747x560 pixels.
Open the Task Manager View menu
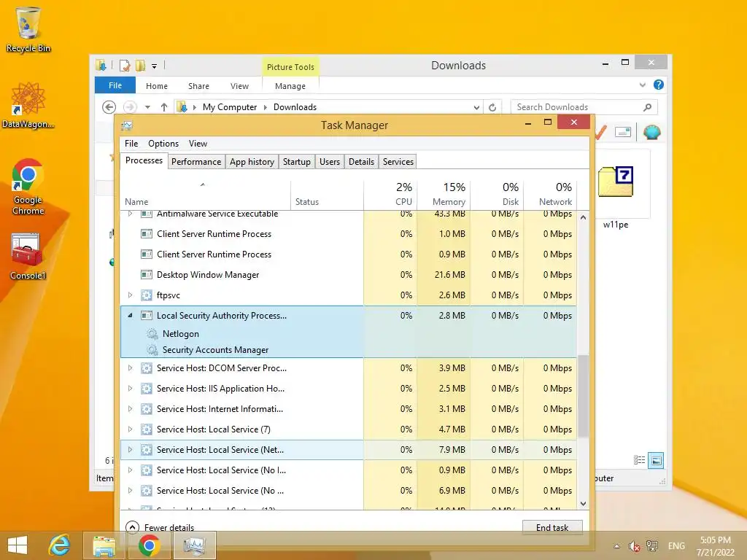coord(198,144)
